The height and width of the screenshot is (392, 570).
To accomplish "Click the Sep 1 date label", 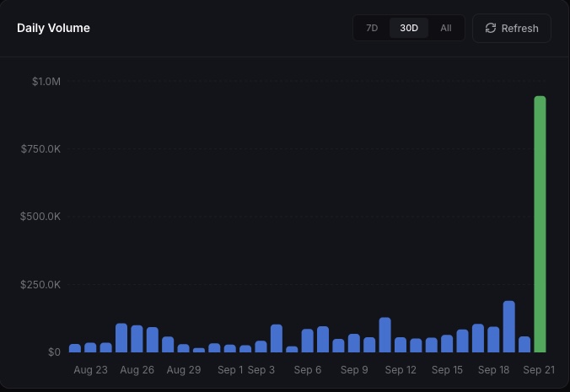I will click(230, 370).
